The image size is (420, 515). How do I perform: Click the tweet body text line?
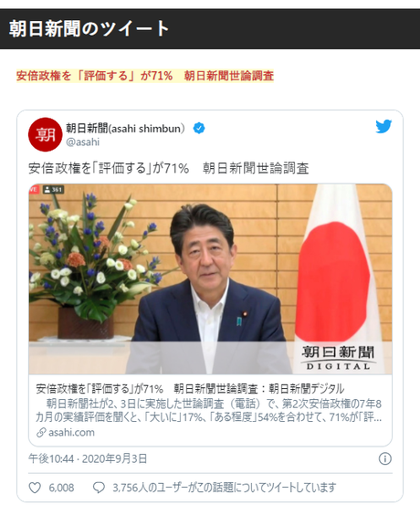click(169, 169)
